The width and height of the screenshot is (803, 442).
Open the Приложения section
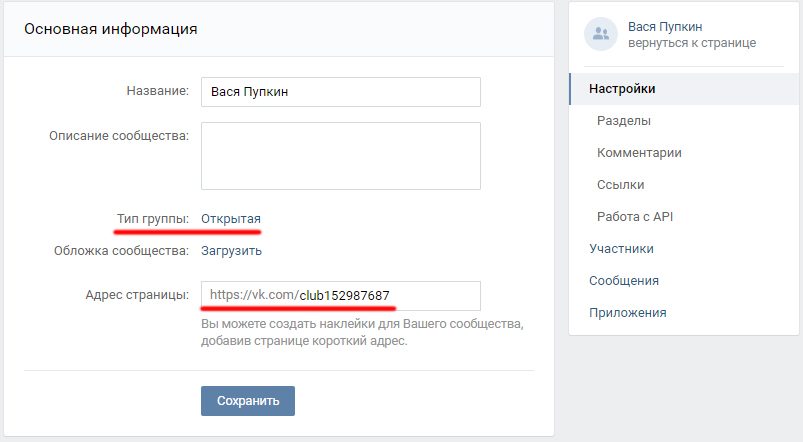(627, 312)
